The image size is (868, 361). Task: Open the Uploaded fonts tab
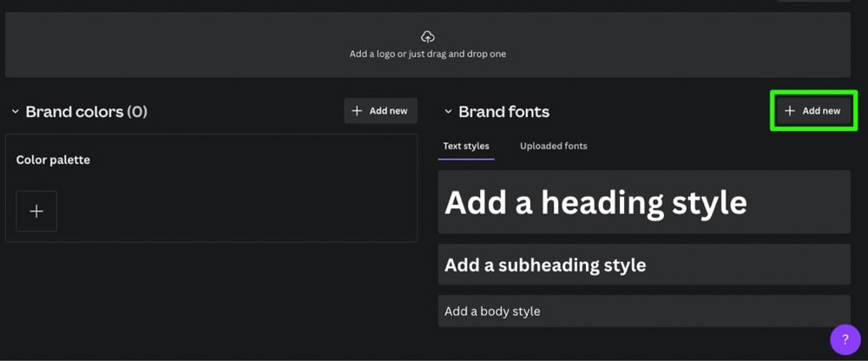tap(554, 146)
